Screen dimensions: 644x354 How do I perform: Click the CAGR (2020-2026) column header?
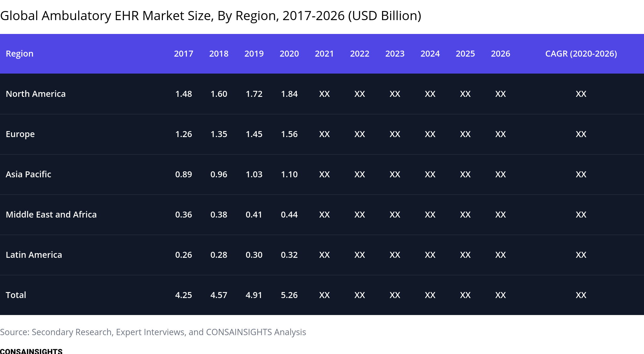tap(581, 54)
